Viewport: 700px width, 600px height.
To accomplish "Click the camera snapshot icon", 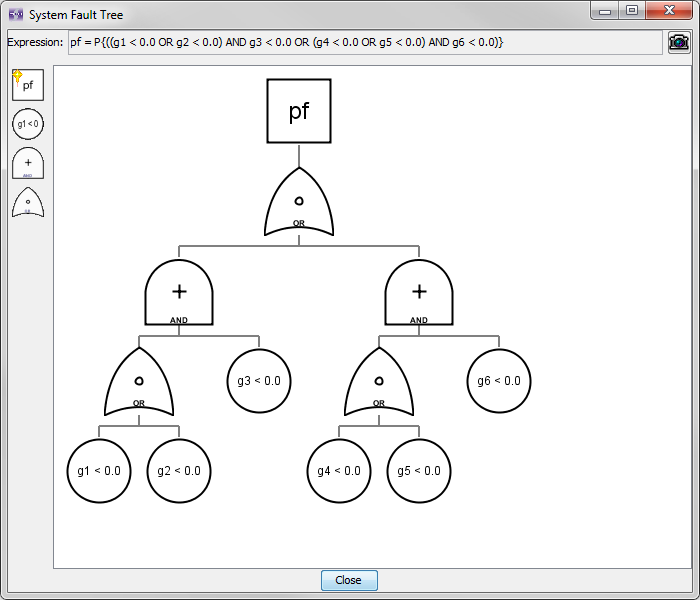I will pyautogui.click(x=679, y=42).
